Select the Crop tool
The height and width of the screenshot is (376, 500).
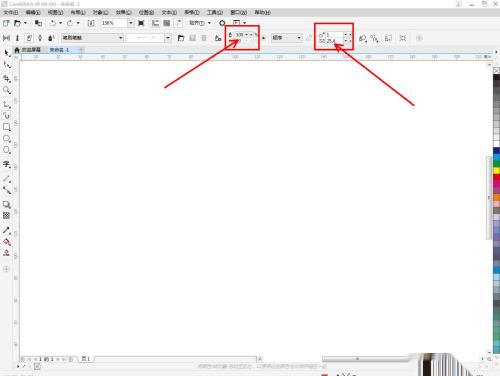6,78
